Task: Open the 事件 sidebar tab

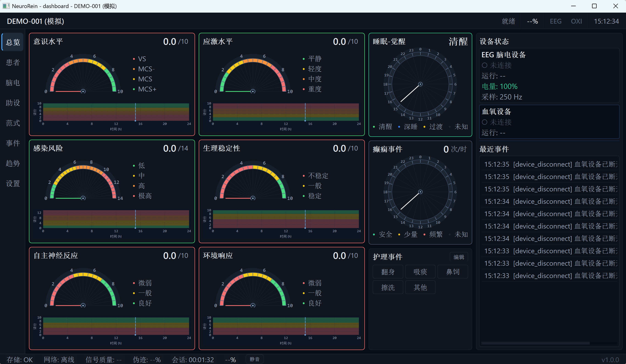Action: click(13, 143)
